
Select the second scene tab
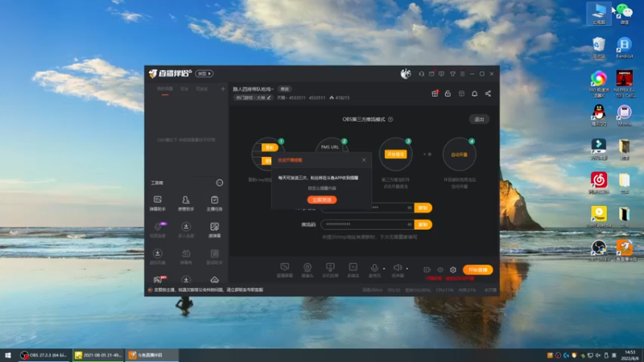184,89
